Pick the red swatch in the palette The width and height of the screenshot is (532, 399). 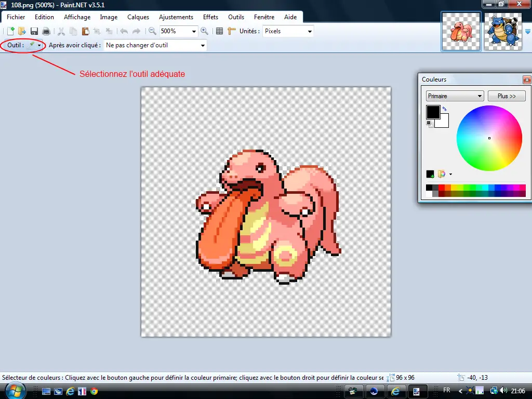point(441,187)
